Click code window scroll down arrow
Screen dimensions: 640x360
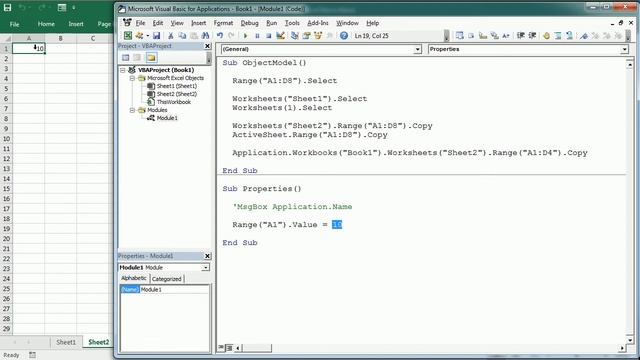[x=630, y=340]
